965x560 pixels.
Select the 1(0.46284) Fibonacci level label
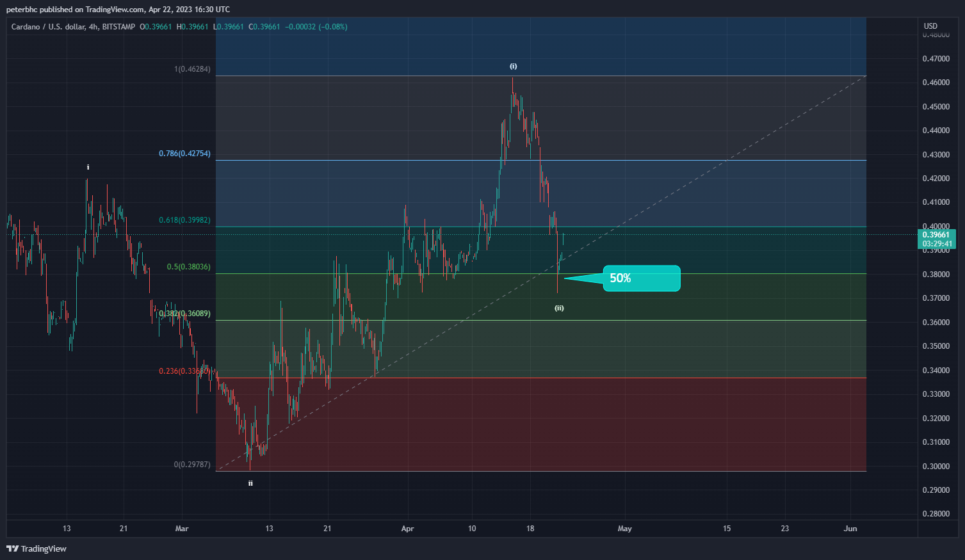coord(192,69)
